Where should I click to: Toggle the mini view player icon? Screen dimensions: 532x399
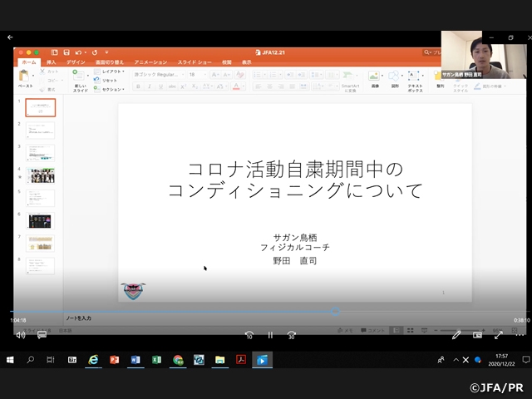point(478,335)
